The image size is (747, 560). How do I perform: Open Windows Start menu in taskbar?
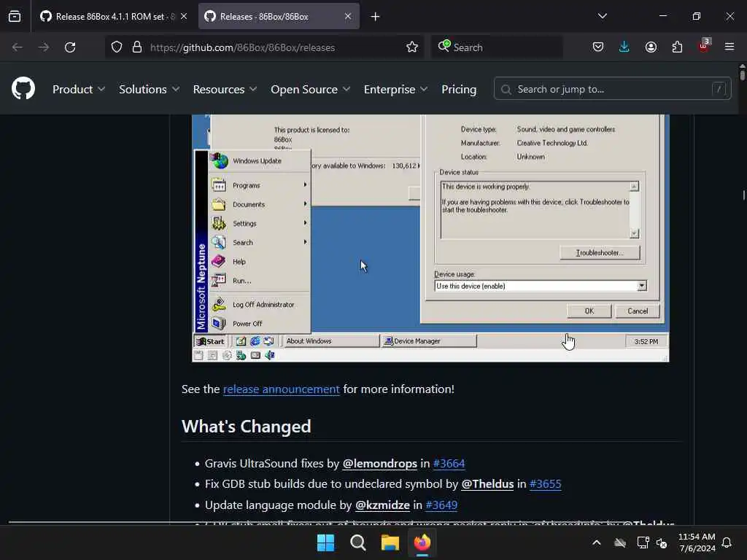(326, 542)
